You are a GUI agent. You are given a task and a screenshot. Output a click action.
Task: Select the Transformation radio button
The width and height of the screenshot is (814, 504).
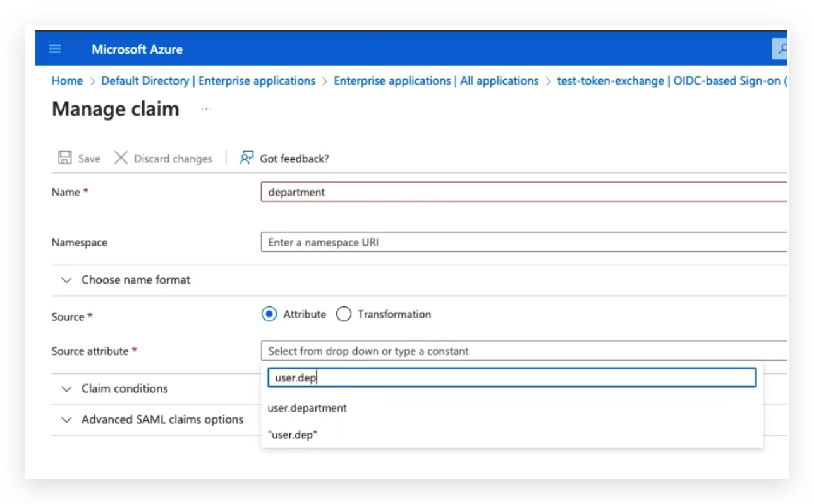(x=344, y=314)
